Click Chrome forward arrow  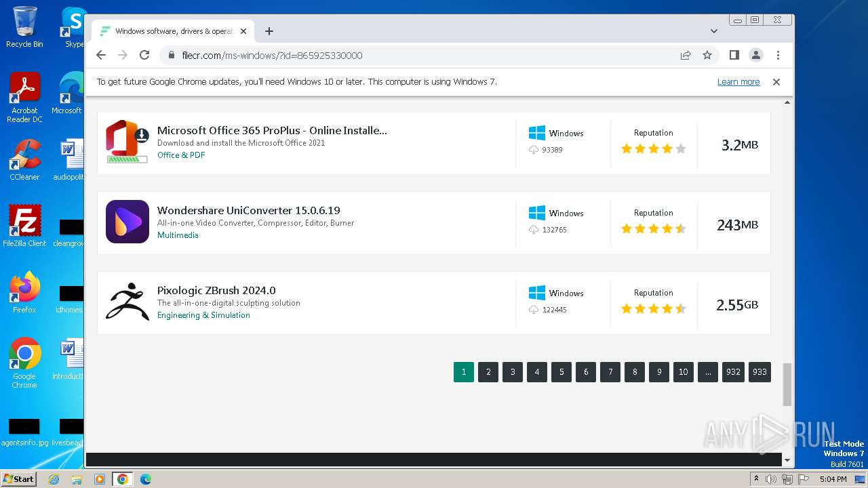(x=123, y=55)
